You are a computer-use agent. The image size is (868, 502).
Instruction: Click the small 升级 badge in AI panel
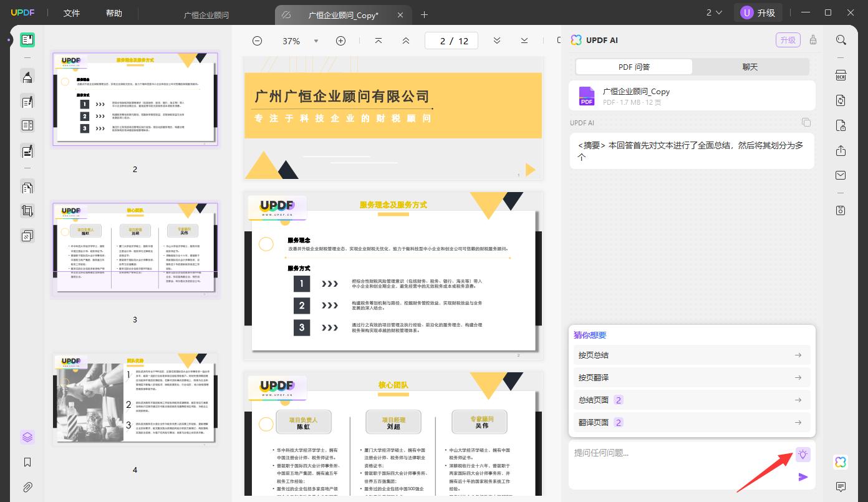(x=788, y=40)
